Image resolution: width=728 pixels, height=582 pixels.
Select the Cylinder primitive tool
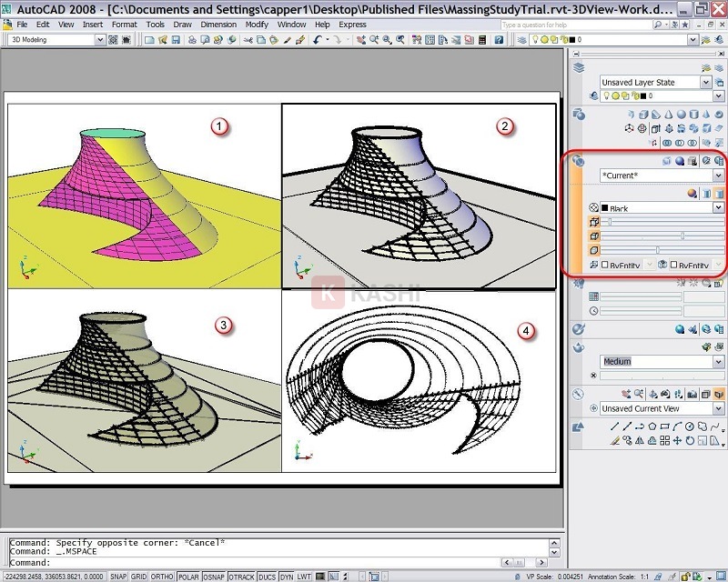[693, 115]
